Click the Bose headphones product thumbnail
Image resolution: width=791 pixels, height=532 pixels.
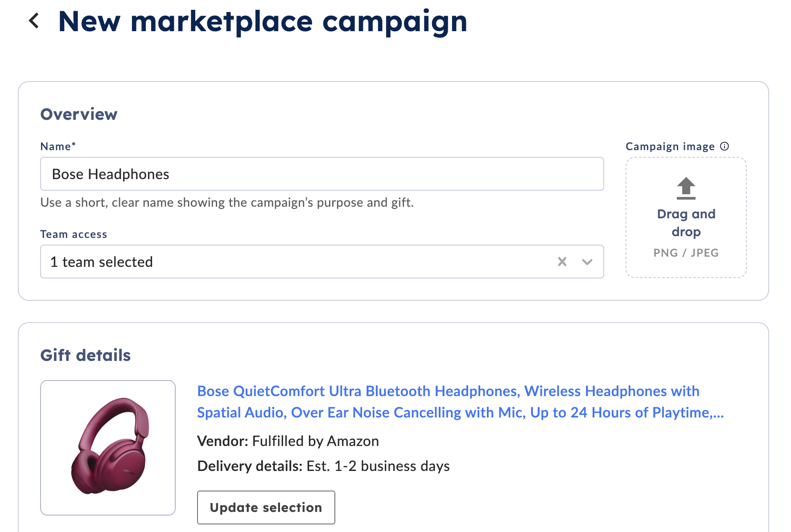(108, 447)
